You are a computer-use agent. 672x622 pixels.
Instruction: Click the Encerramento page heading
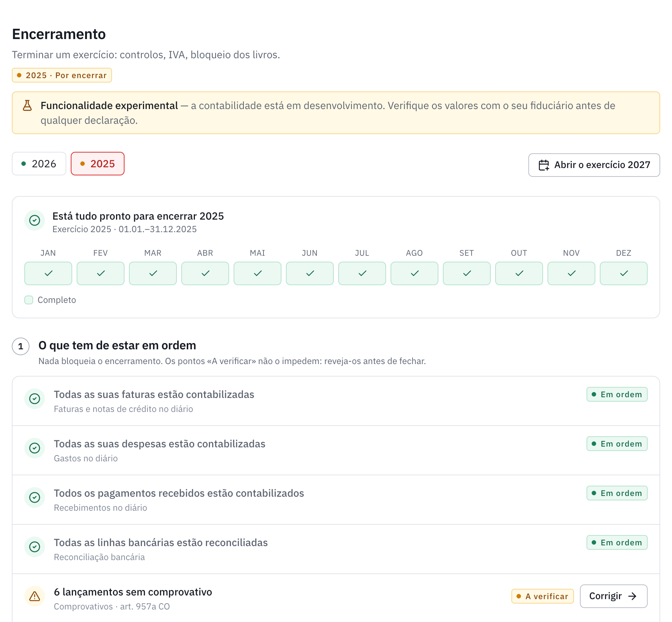coord(59,34)
